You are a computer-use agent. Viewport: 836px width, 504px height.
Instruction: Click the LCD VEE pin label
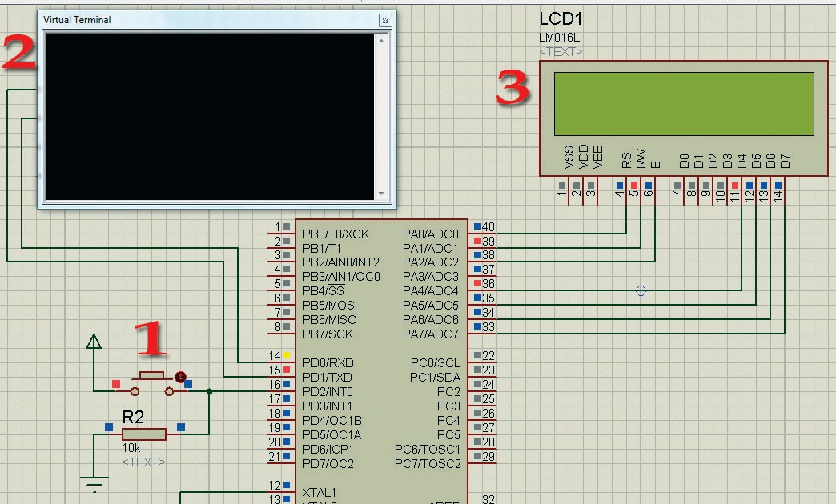(597, 157)
